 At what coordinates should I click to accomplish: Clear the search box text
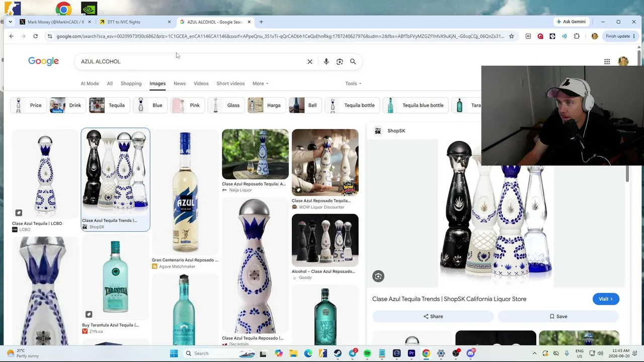pyautogui.click(x=310, y=61)
